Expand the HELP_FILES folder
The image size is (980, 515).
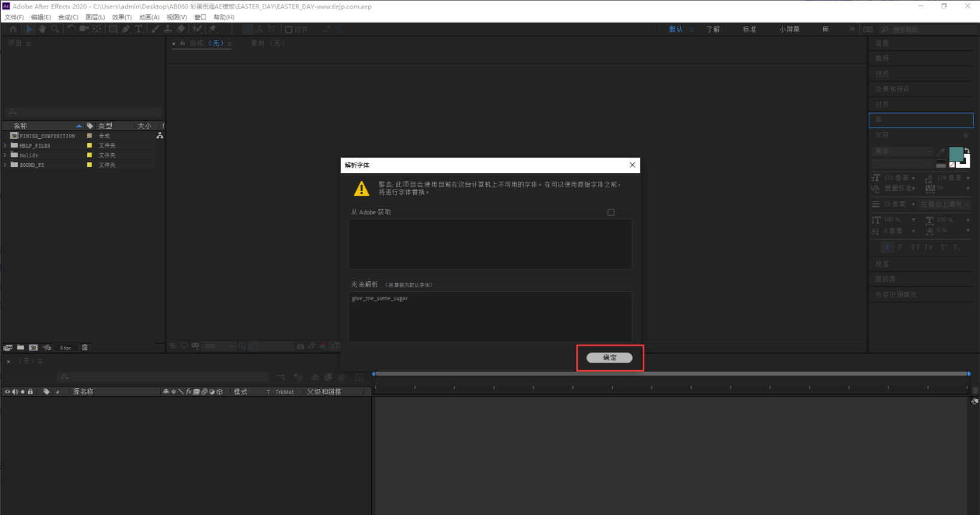tap(5, 145)
